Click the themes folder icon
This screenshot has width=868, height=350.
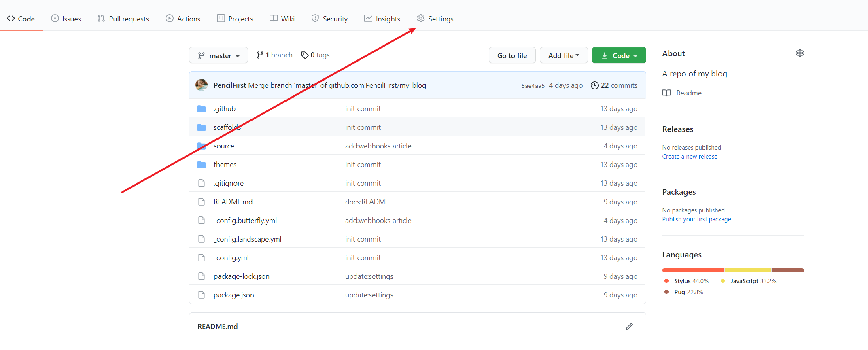202,165
